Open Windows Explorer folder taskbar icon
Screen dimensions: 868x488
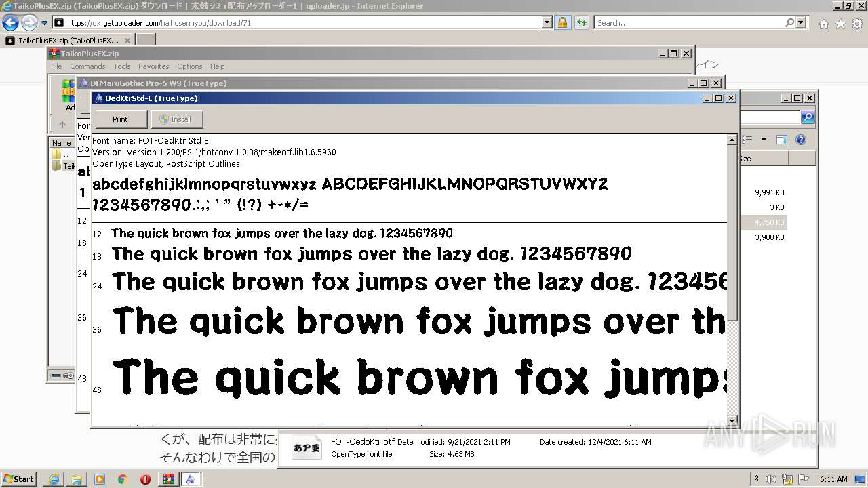(77, 479)
